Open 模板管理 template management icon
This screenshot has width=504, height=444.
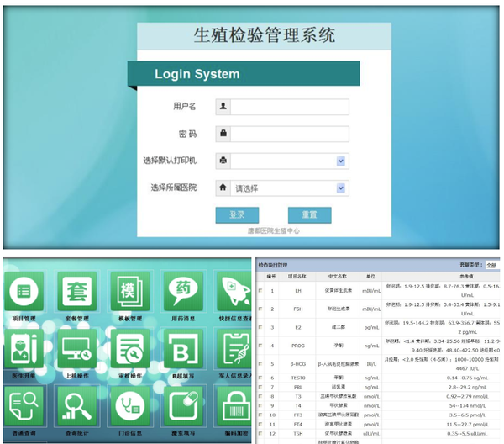tap(129, 291)
